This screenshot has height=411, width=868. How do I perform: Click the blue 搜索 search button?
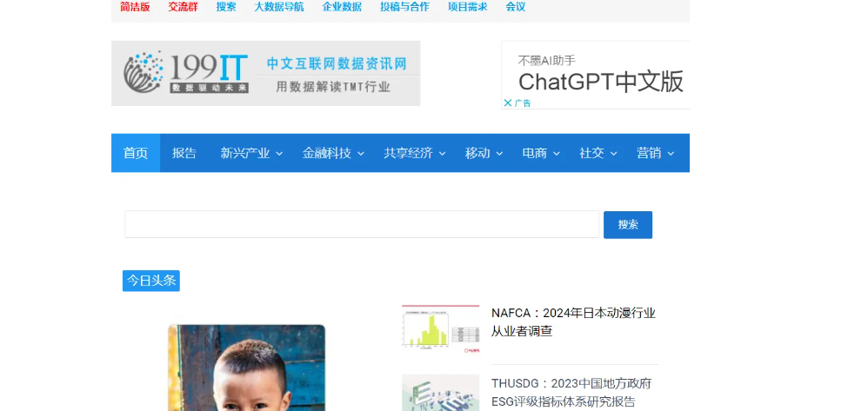pyautogui.click(x=628, y=224)
